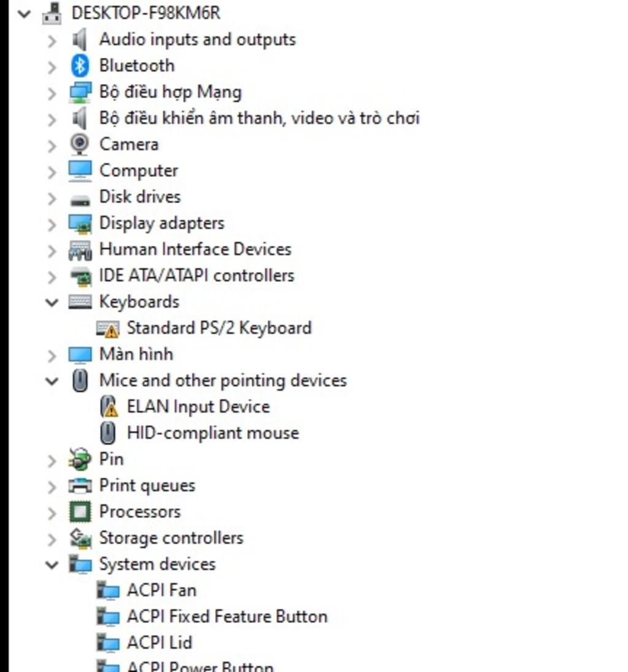Select IDE ATA/ATAPI controllers label
628x672 pixels.
196,276
